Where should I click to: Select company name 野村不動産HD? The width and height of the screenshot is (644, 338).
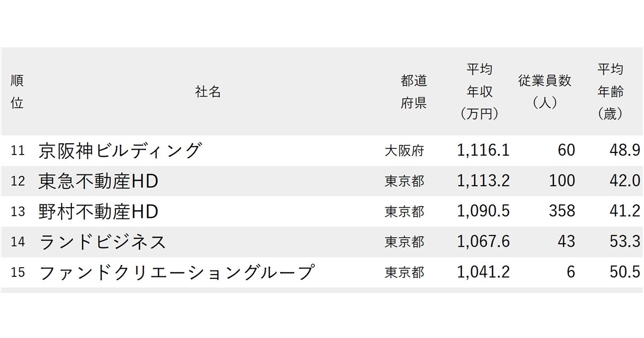tap(99, 211)
